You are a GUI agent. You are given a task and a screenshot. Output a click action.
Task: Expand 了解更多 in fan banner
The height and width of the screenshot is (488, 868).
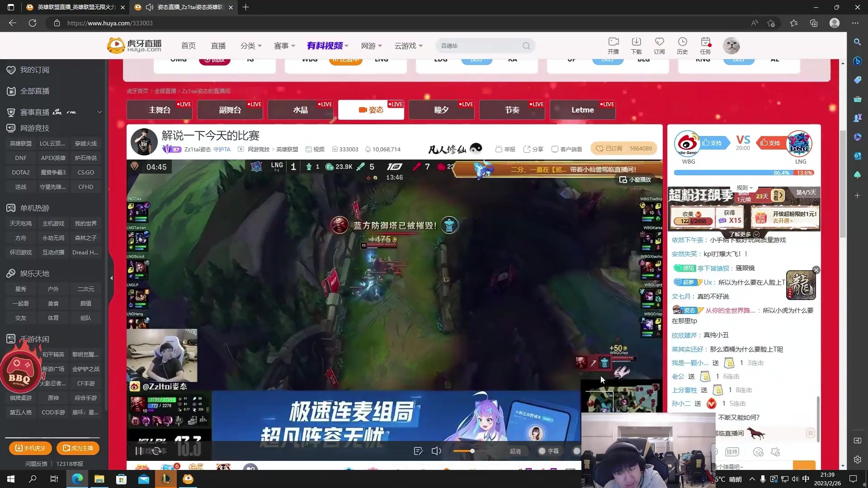744,234
